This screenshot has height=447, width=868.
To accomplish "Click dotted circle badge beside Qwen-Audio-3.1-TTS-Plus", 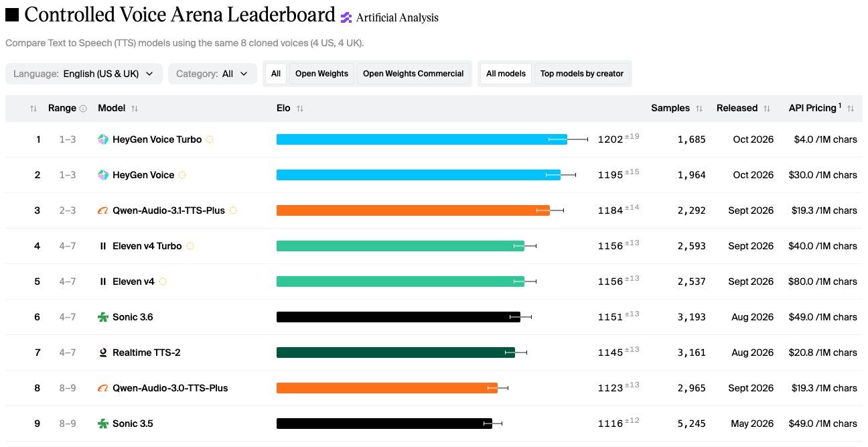I will coord(233,210).
